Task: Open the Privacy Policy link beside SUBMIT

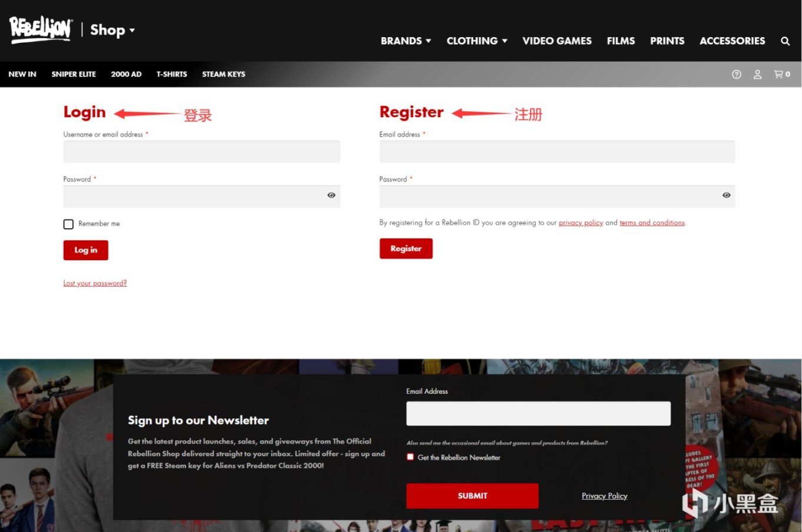Action: [x=604, y=496]
